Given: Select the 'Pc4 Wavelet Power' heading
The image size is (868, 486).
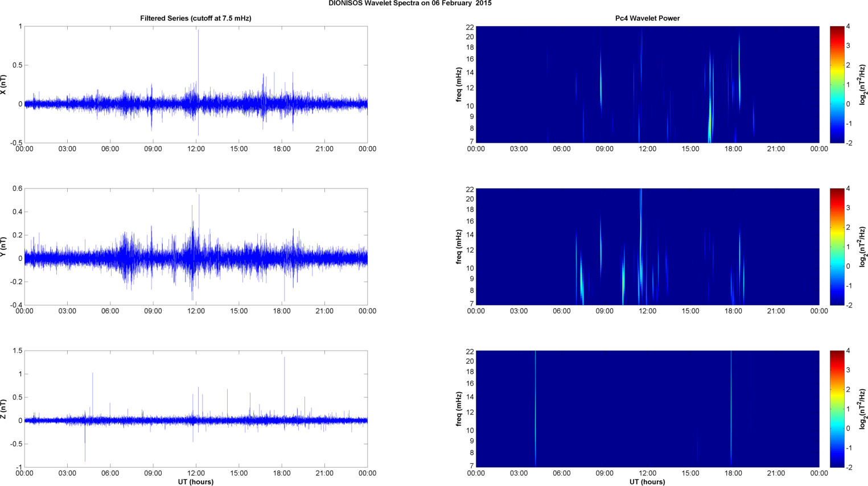Looking at the screenshot, I should 647,18.
